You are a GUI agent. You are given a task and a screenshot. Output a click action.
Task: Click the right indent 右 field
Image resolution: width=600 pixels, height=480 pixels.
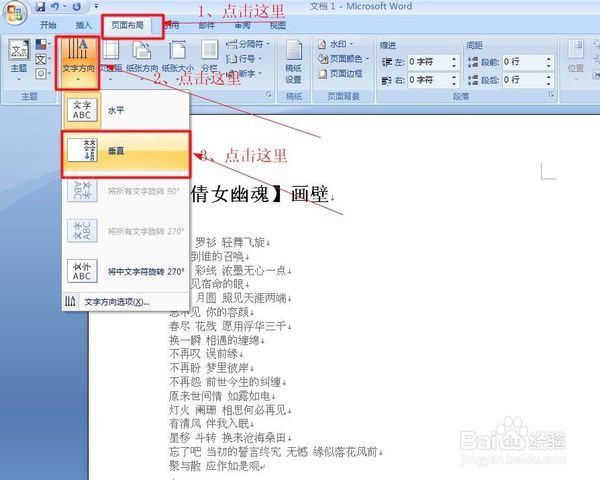pos(429,80)
